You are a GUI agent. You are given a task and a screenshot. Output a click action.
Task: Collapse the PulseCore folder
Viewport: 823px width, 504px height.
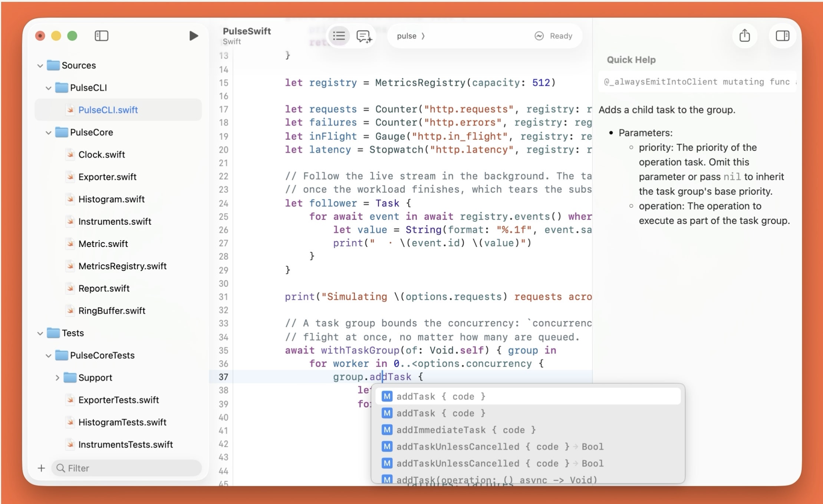click(48, 132)
